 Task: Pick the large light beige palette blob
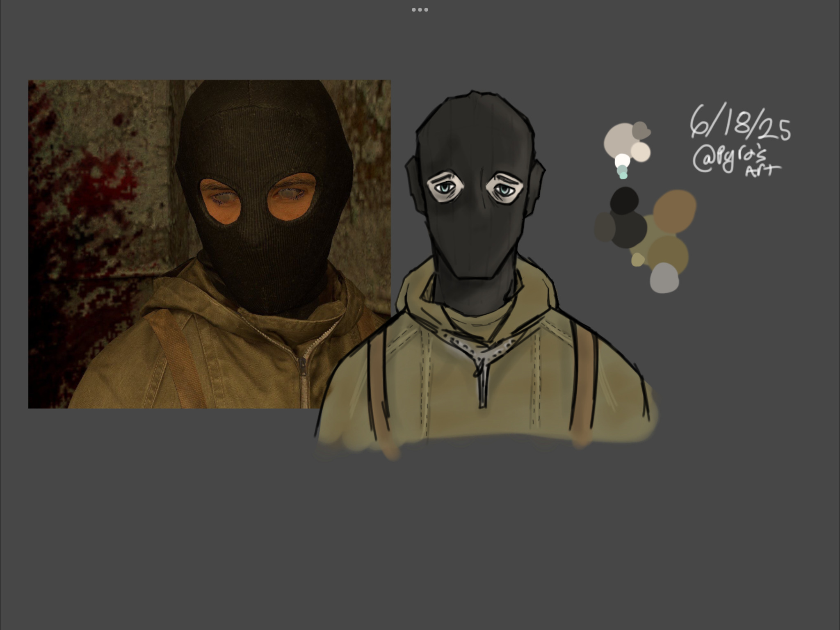pyautogui.click(x=619, y=141)
